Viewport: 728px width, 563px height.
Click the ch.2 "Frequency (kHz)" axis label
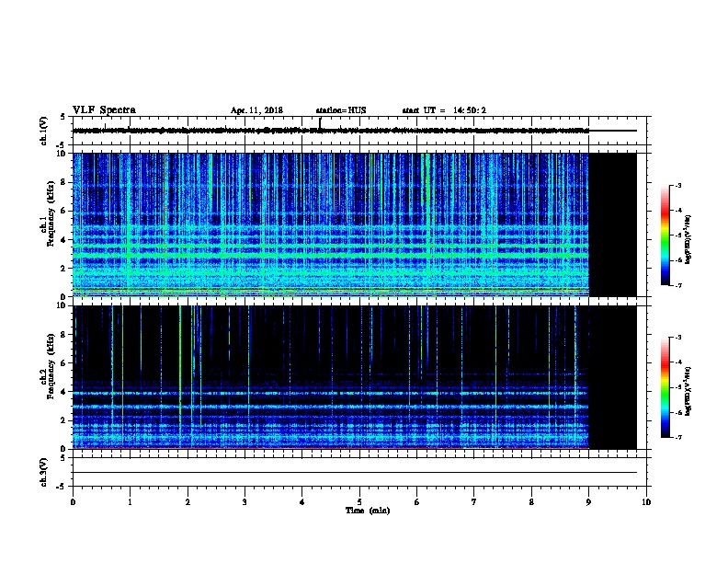[50, 366]
